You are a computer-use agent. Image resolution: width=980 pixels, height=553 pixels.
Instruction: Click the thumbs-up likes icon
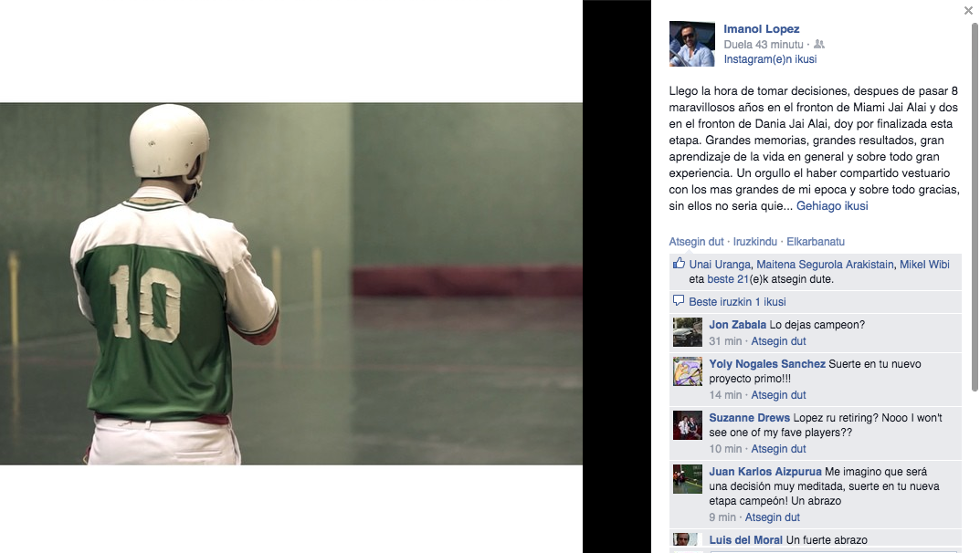point(679,264)
